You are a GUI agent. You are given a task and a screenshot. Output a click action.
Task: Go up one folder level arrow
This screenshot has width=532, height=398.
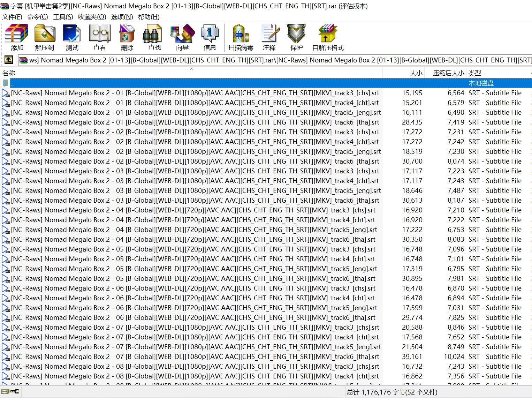point(9,60)
